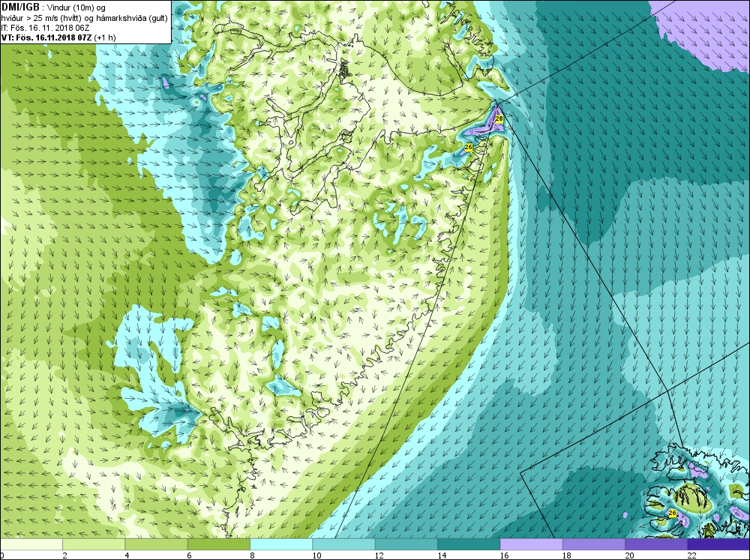Viewport: 750px width, 560px height.
Task: Click the 'Vindur (10m) og' header text
Action: tap(76, 7)
